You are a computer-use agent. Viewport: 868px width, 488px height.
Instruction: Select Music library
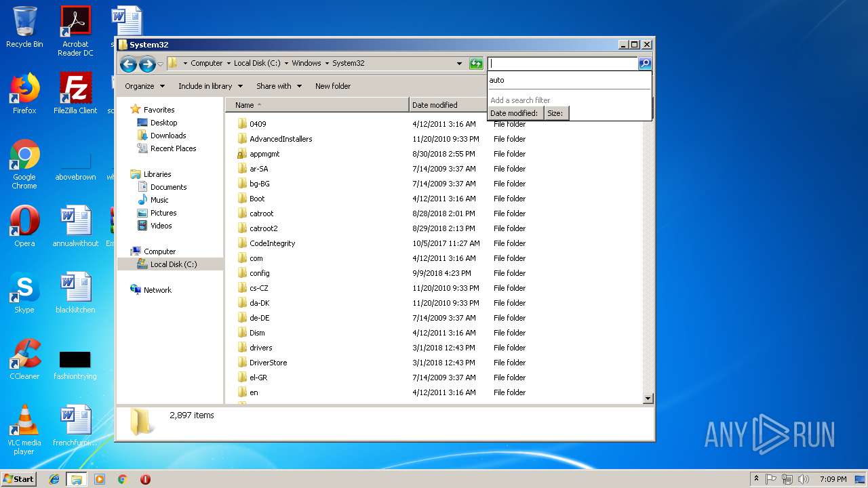click(159, 200)
